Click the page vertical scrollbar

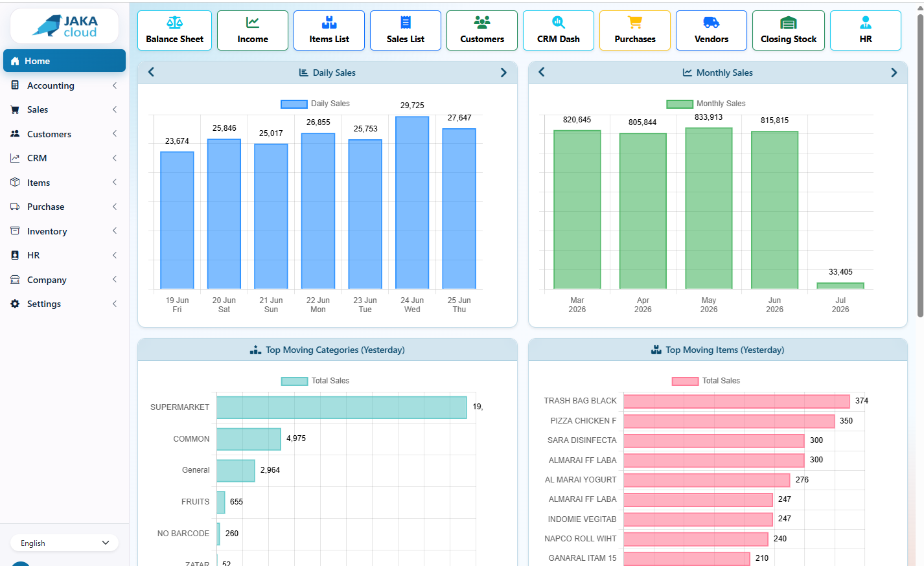[x=920, y=165]
